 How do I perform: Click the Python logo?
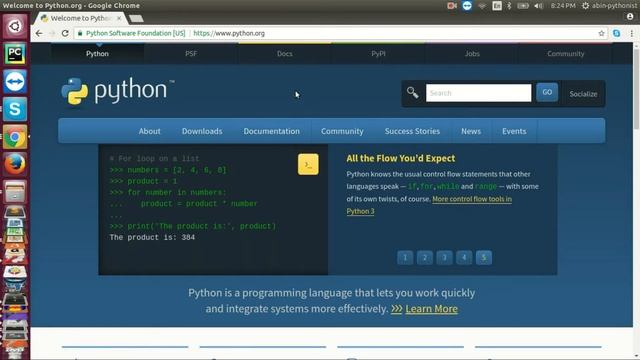pyautogui.click(x=118, y=91)
